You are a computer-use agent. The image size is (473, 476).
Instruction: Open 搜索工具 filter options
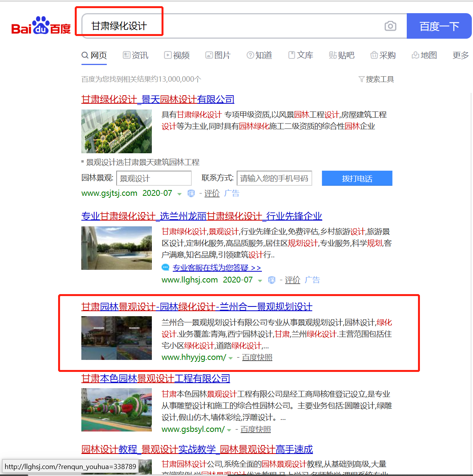click(376, 79)
